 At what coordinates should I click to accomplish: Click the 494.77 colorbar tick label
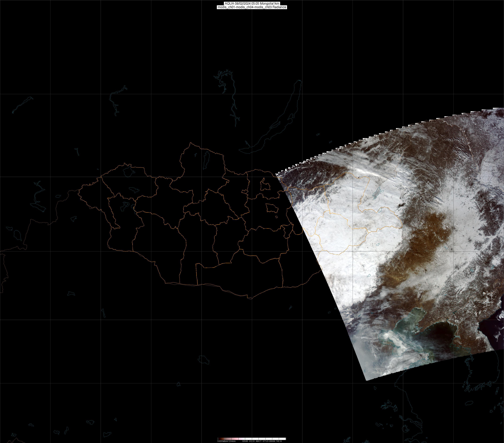(258, 441)
